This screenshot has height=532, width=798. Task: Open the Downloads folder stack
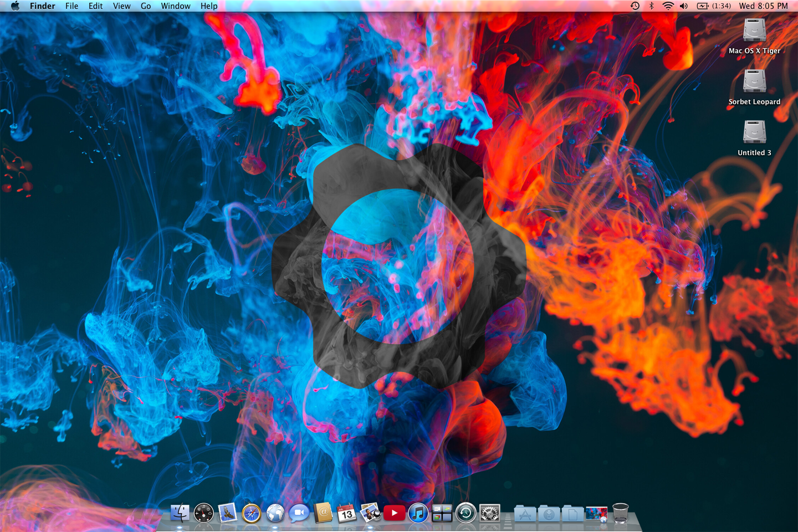(x=549, y=514)
